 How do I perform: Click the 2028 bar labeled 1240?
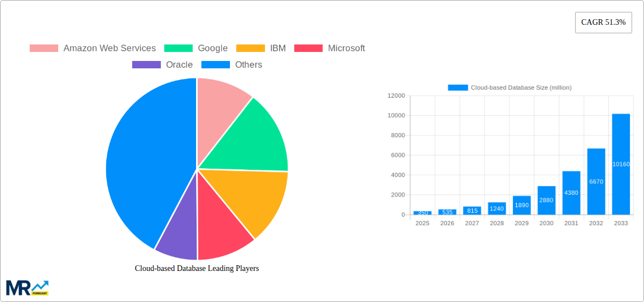(x=497, y=208)
